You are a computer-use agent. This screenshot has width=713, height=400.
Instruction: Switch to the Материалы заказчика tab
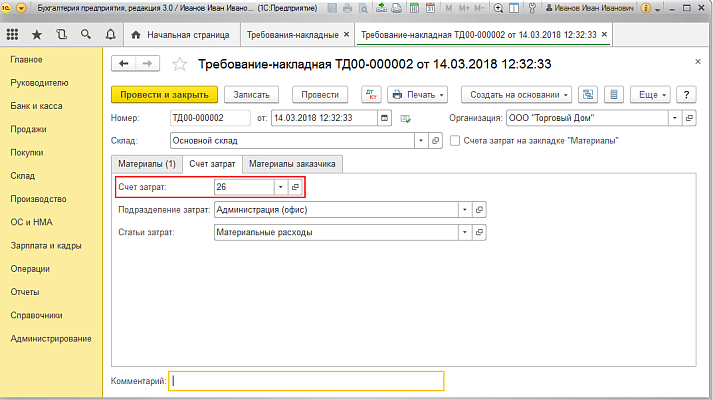click(x=294, y=163)
